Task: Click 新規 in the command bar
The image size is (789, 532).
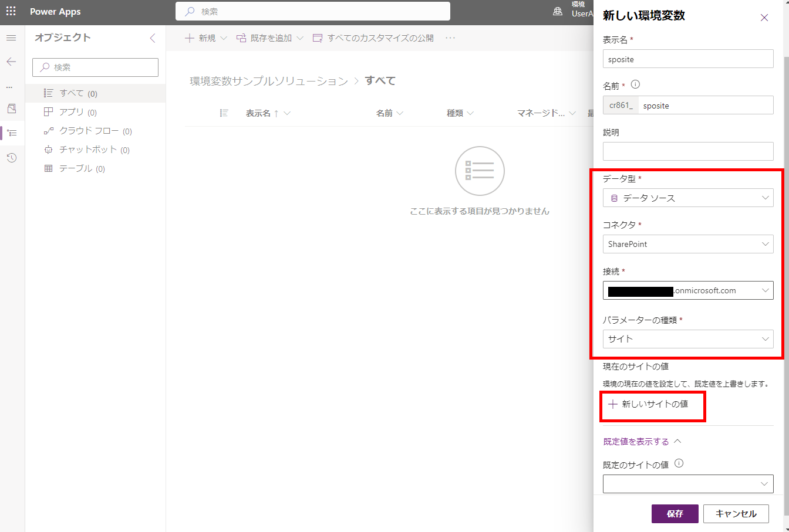Action: coord(201,38)
